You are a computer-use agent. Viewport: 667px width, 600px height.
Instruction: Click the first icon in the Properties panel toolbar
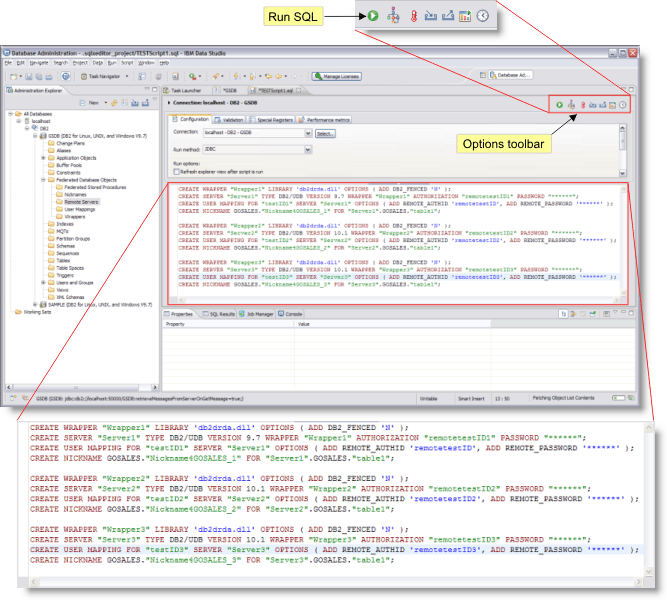point(563,314)
